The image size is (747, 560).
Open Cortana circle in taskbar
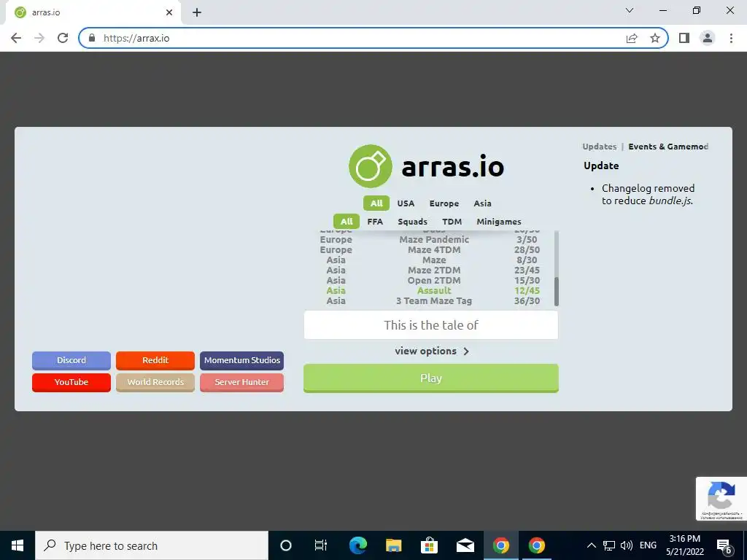[x=286, y=545]
